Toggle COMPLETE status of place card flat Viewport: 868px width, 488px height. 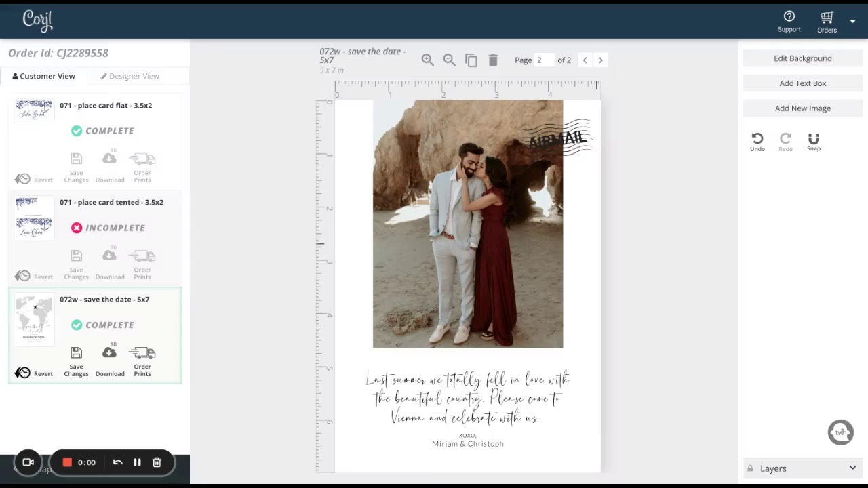(x=102, y=131)
